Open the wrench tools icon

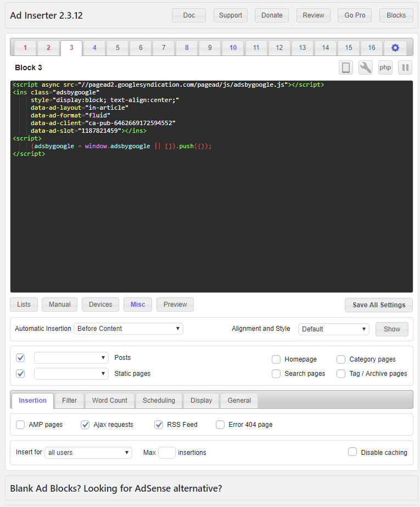coord(365,67)
